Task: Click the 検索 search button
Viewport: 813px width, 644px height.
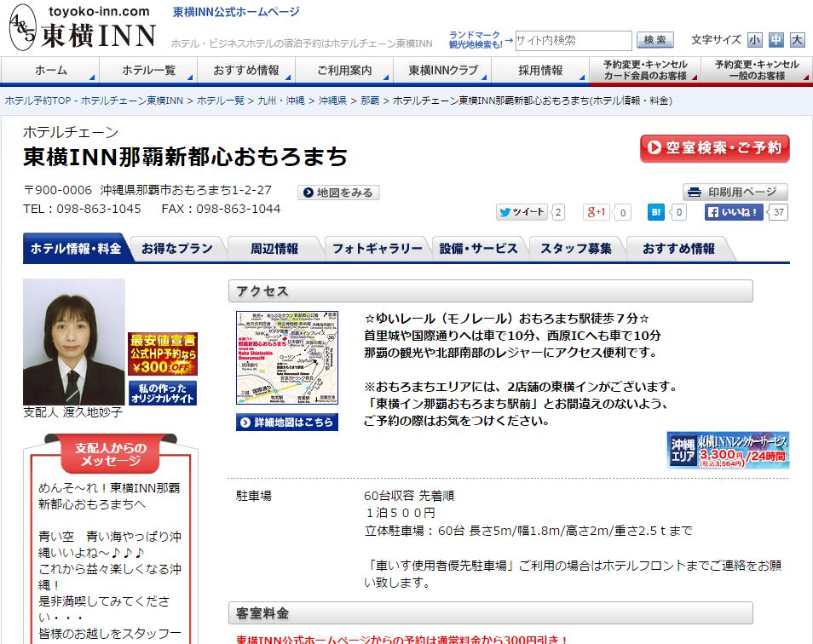Action: [654, 40]
